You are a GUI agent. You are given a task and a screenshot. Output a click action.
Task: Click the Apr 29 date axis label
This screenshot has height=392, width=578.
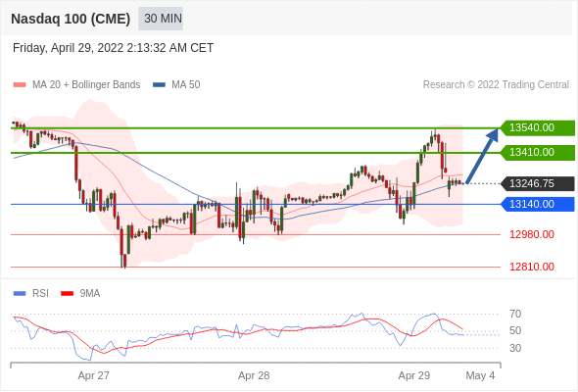pos(414,375)
